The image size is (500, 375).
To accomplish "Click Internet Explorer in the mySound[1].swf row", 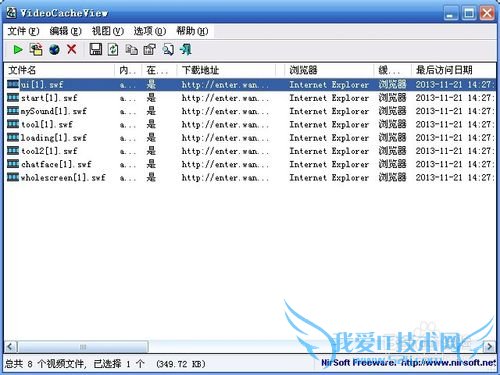I will (329, 111).
